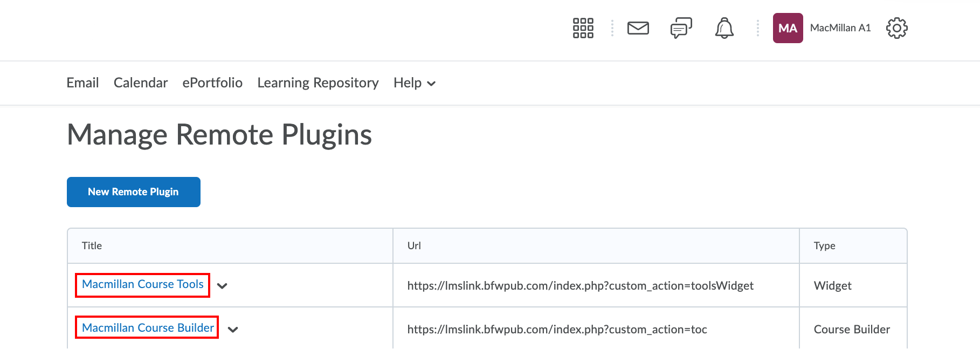
Task: Open subscription alerts chat icon
Action: click(x=681, y=28)
